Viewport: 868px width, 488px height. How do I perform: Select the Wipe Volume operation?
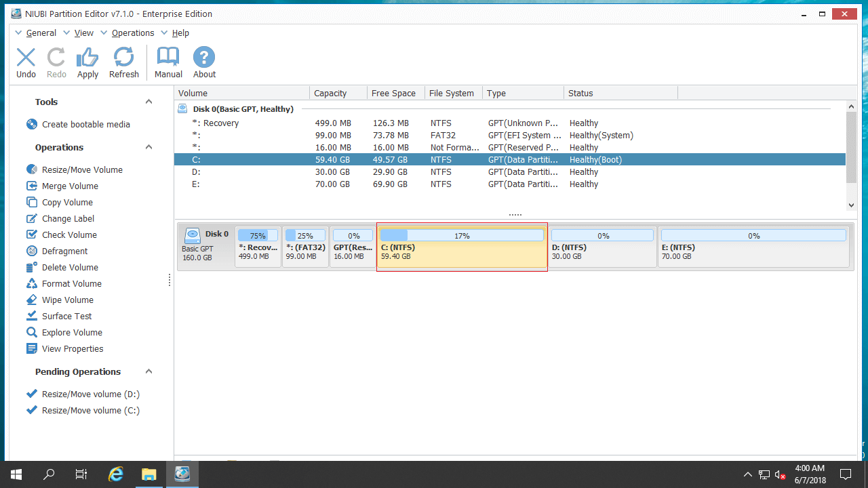point(60,300)
